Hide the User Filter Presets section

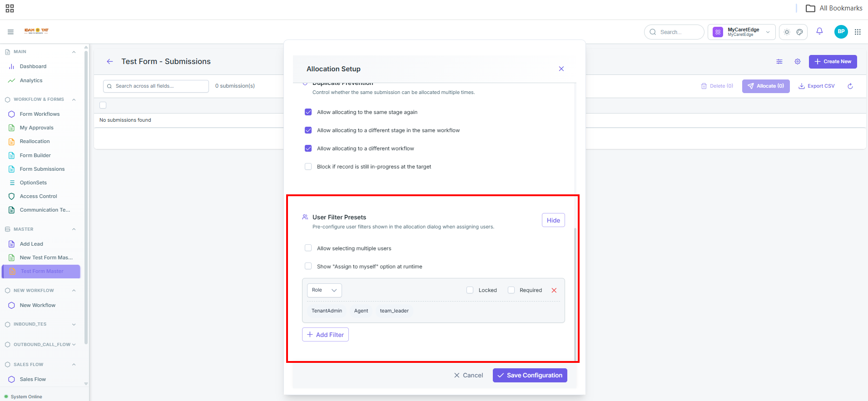click(553, 220)
